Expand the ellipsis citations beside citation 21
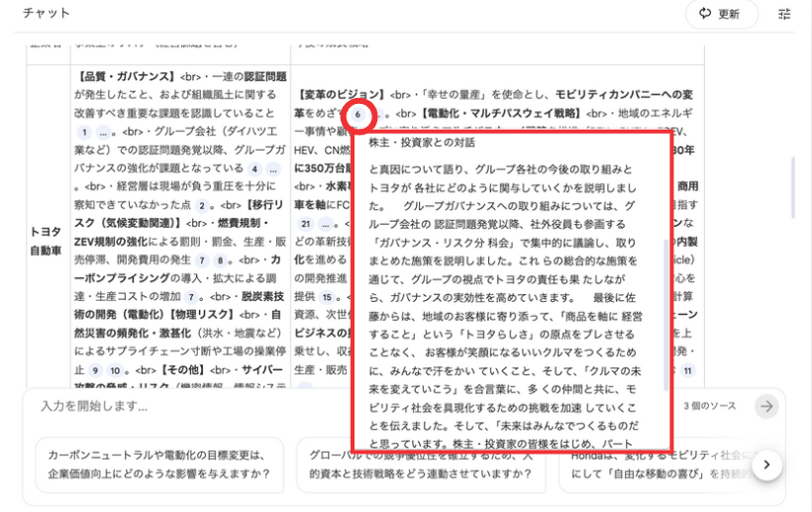This screenshot has height=512, width=812. 326,224
